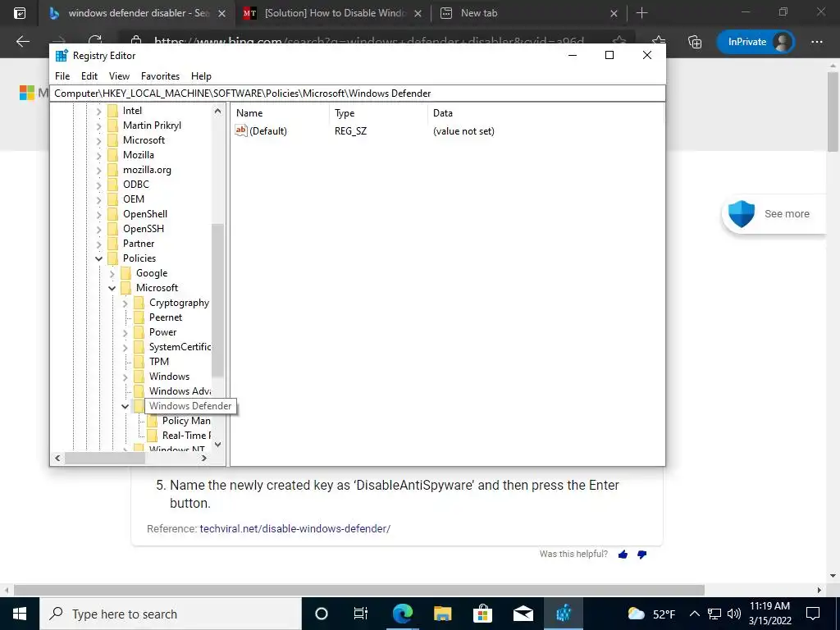
Task: Open Edge settings and more menu
Action: [816, 42]
